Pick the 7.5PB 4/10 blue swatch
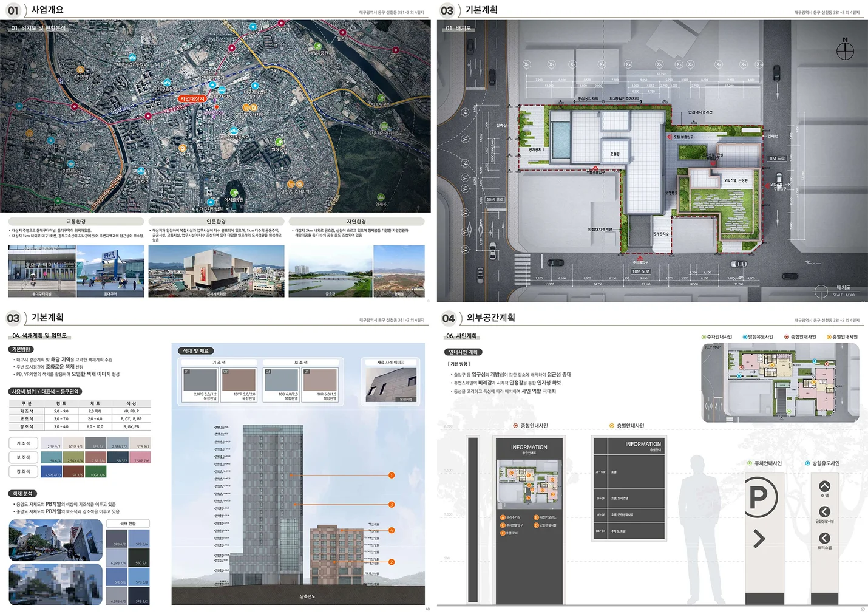Viewport: 868px width, 614px height. pos(51,471)
